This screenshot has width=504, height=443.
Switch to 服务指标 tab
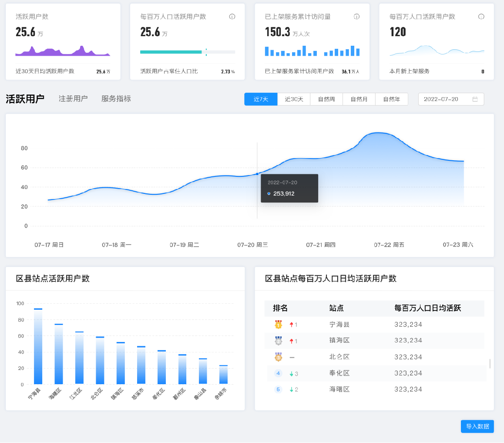pyautogui.click(x=116, y=98)
